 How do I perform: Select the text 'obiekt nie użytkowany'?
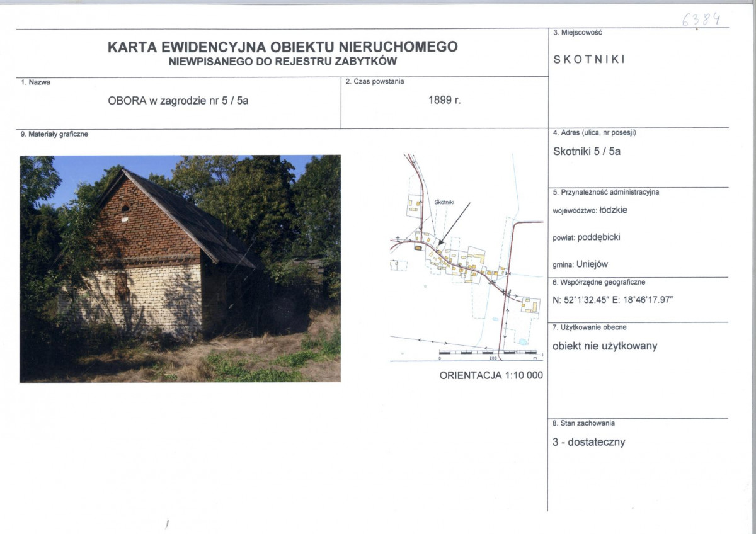click(x=605, y=346)
